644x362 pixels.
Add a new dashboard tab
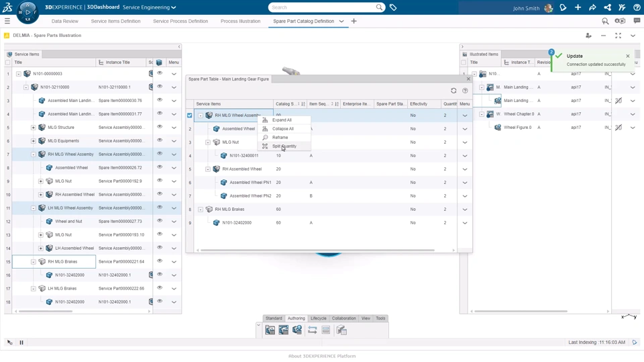[354, 21]
